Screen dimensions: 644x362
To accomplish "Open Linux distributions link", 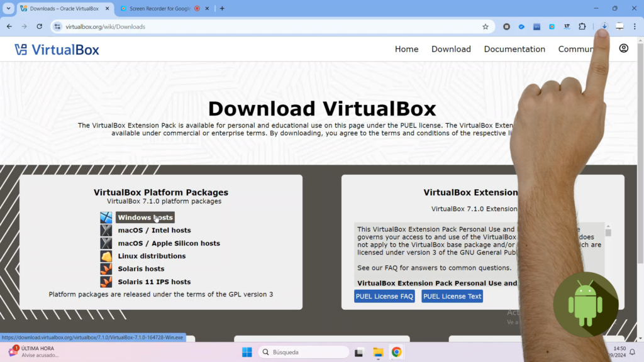I will (x=152, y=256).
